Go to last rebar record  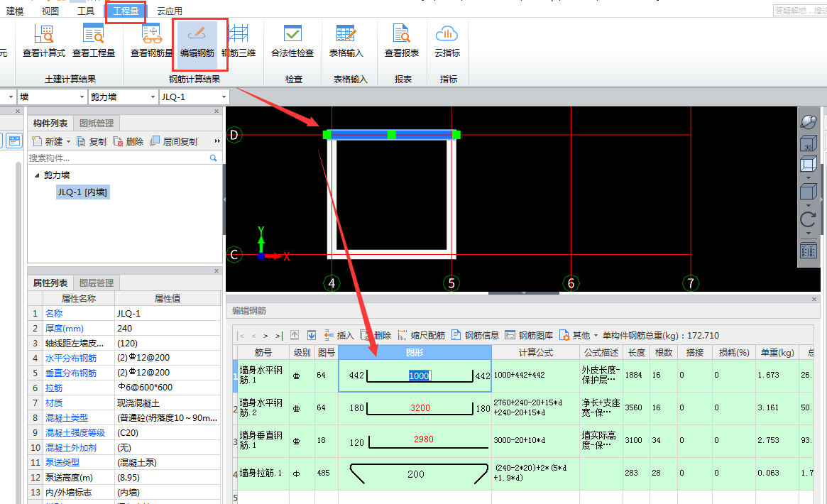point(278,336)
